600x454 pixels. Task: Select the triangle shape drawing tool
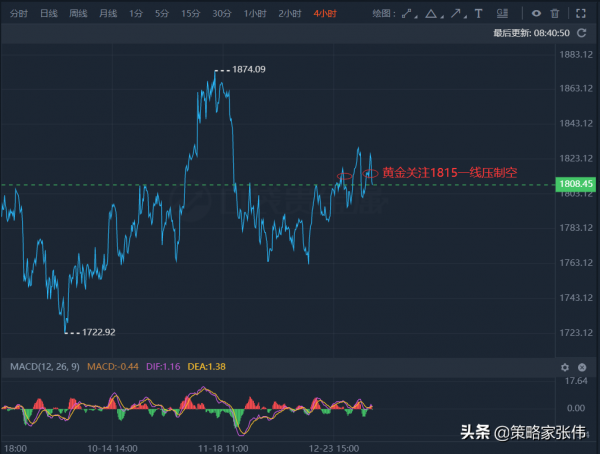pyautogui.click(x=431, y=14)
